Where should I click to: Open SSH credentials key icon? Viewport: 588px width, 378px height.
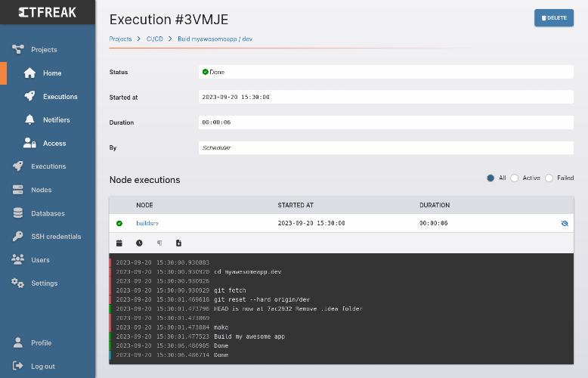17,236
